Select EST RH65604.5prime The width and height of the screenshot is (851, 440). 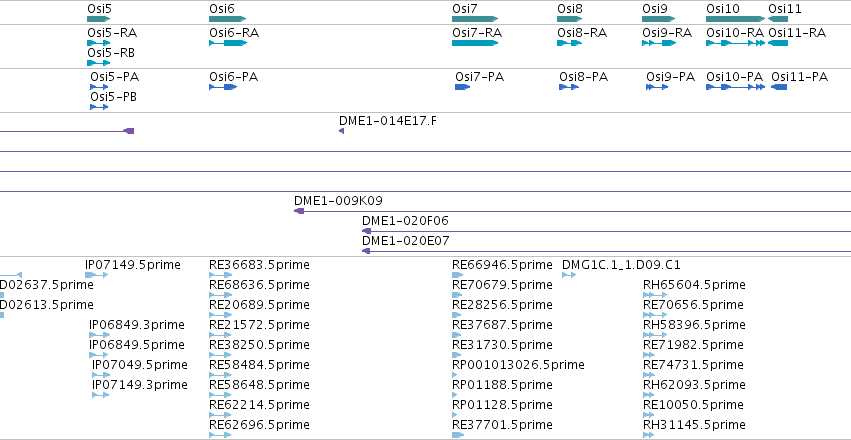pos(655,295)
